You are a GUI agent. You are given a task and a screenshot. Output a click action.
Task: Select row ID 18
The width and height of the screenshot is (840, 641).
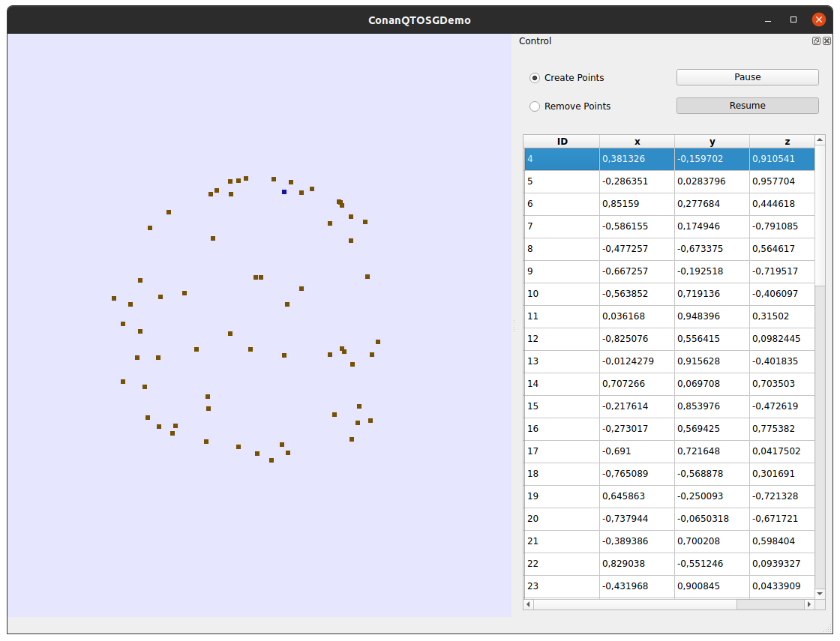[562, 474]
